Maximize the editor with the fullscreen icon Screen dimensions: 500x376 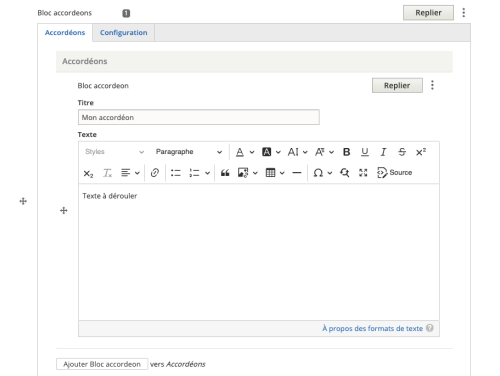coord(363,173)
